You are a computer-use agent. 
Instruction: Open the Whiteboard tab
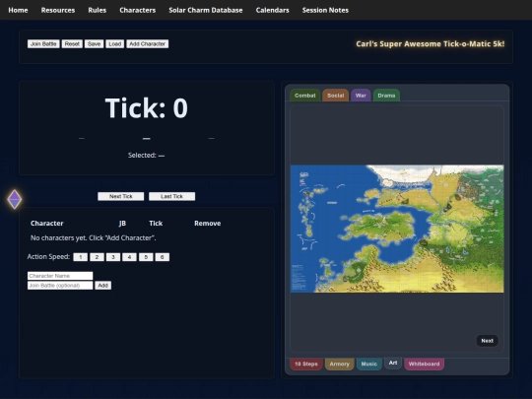(x=424, y=364)
